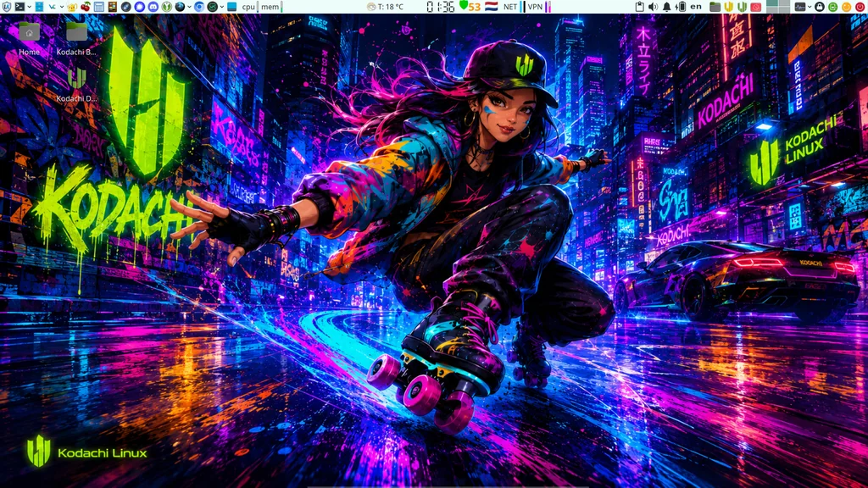Open the Session messenger blue circle icon

140,7
